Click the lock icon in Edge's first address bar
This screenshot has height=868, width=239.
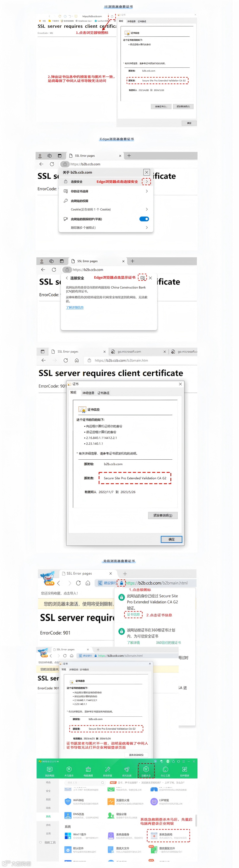click(65, 164)
